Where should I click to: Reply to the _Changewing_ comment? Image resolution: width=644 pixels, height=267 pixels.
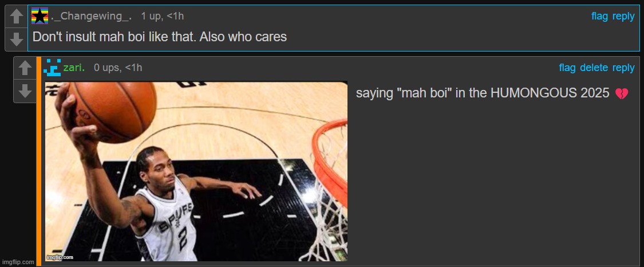pyautogui.click(x=623, y=17)
